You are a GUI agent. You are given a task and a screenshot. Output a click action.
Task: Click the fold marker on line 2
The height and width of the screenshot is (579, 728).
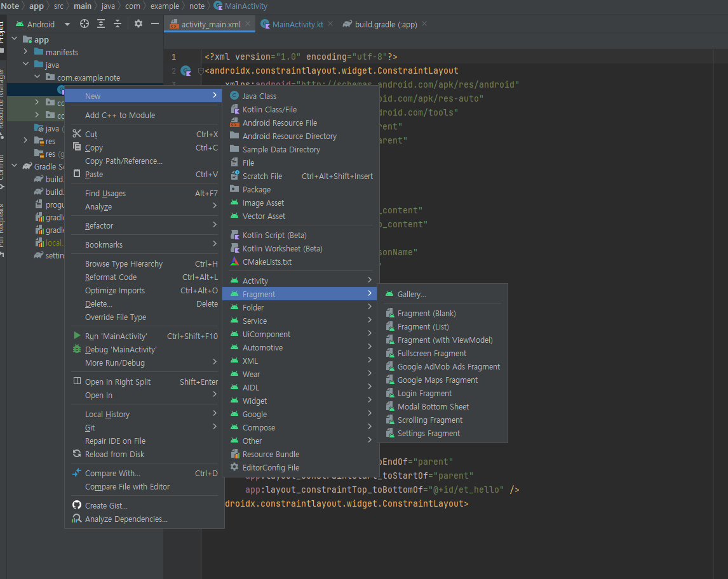pos(201,71)
